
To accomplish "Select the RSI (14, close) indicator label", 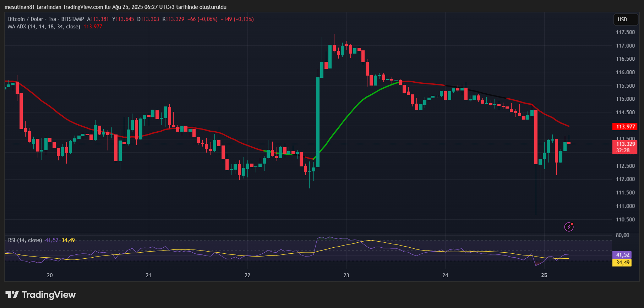I will pos(25,240).
